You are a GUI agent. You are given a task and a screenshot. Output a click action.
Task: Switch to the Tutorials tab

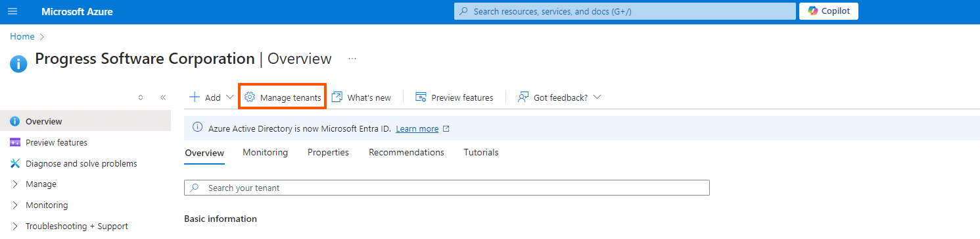point(481,152)
